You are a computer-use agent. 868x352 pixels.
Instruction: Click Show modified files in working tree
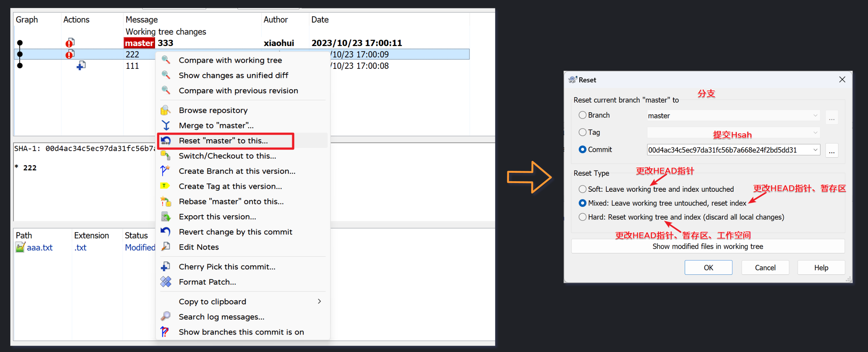[x=707, y=246]
